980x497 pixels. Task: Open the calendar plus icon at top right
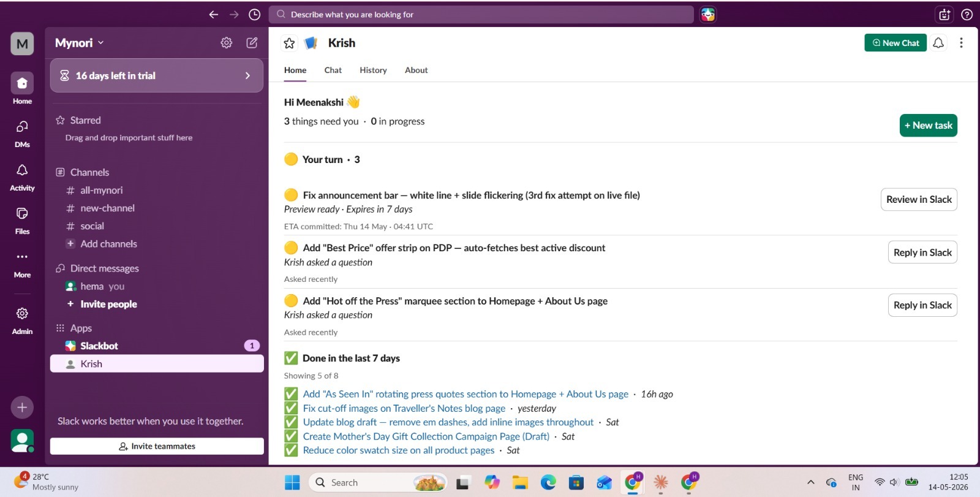(944, 15)
